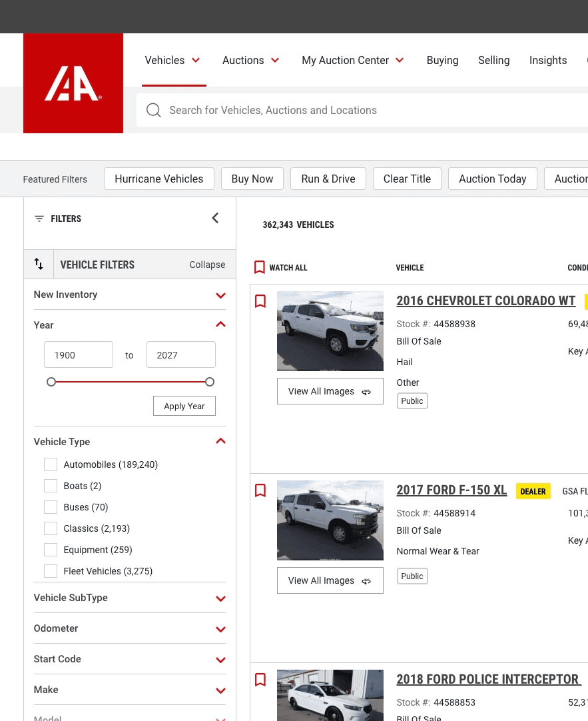Viewport: 588px width, 721px height.
Task: Click Watch All bookmark icon
Action: click(260, 267)
